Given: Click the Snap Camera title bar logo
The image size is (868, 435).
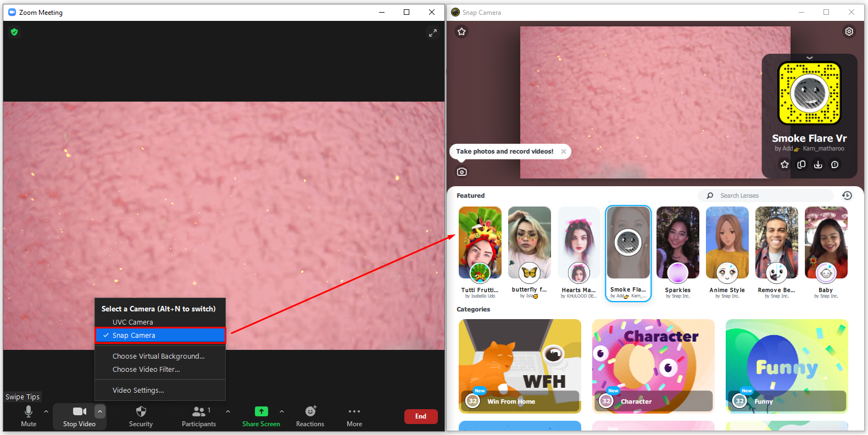Looking at the screenshot, I should [x=455, y=12].
